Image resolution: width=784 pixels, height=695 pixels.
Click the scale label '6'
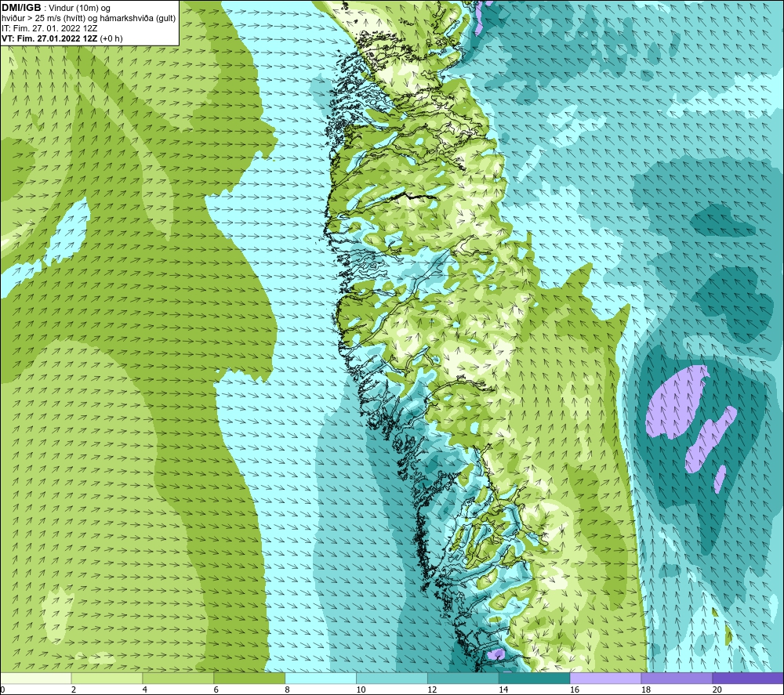coord(216,690)
